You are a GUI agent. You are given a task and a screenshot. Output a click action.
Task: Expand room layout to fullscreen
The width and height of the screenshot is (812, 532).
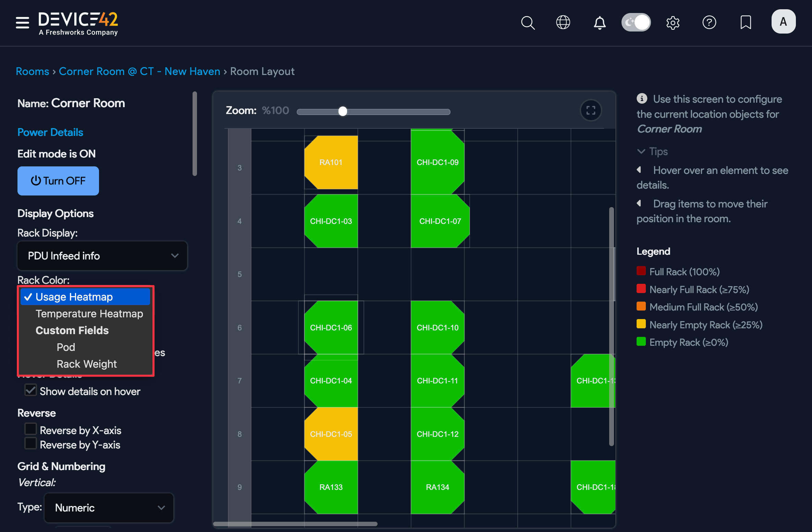(x=591, y=110)
